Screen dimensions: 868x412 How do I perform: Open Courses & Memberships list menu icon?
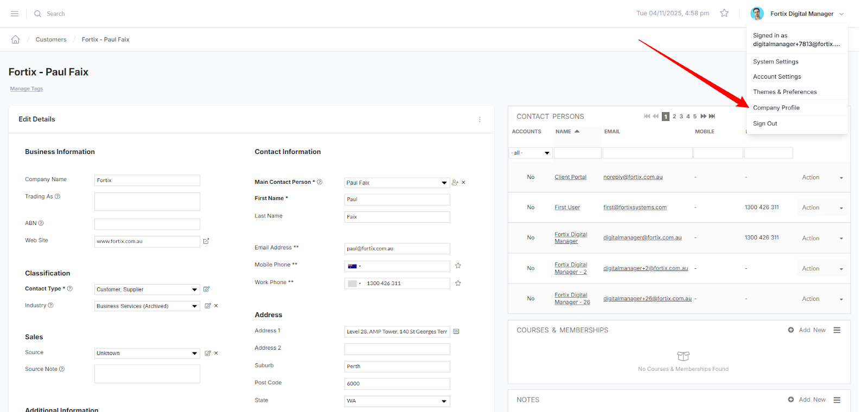click(837, 330)
